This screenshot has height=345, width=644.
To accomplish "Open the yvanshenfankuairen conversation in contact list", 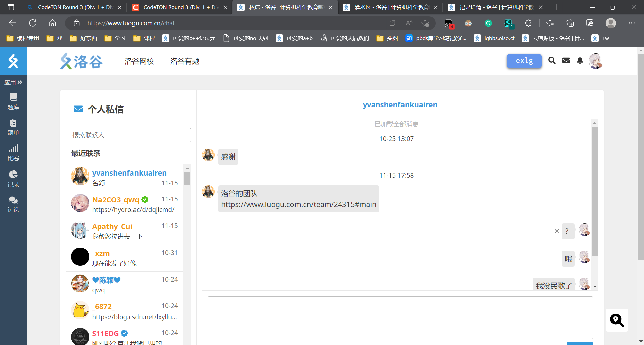I will coord(125,178).
